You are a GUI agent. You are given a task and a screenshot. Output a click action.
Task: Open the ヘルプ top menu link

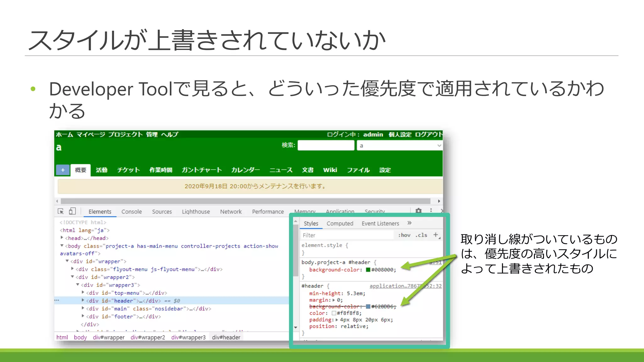(x=170, y=134)
